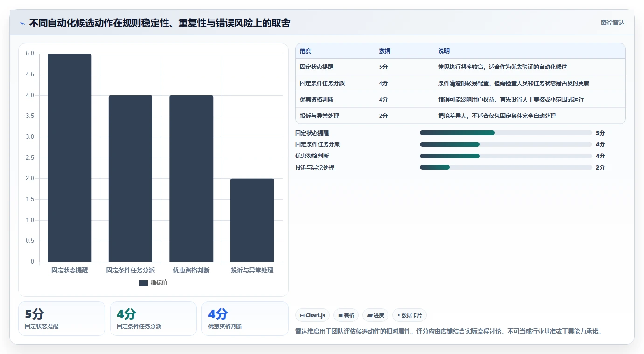Click the 优惠资格判断 progress bar

click(x=506, y=156)
